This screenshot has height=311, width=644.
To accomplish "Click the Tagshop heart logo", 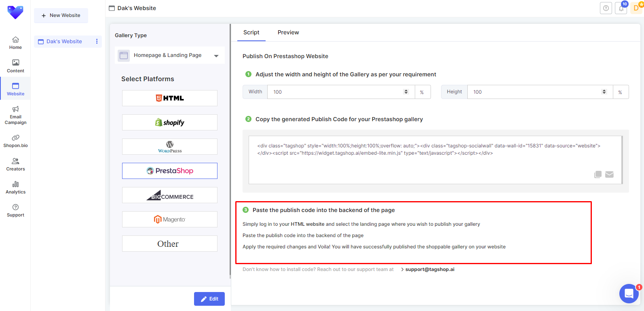I will (x=15, y=13).
